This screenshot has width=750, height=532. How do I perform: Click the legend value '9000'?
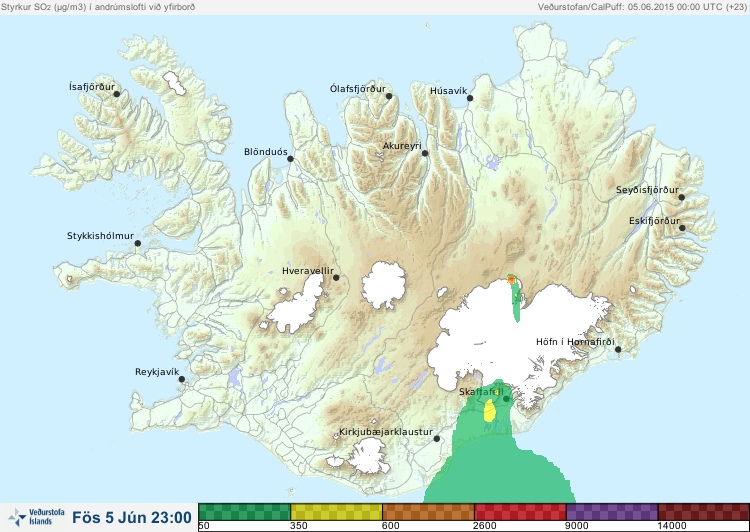pos(577,526)
